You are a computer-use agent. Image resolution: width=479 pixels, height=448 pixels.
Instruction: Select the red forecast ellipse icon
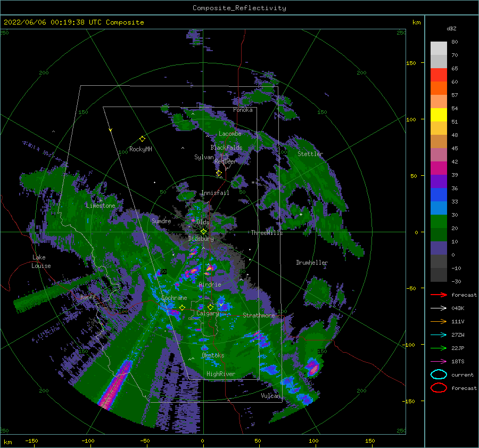click(x=439, y=388)
